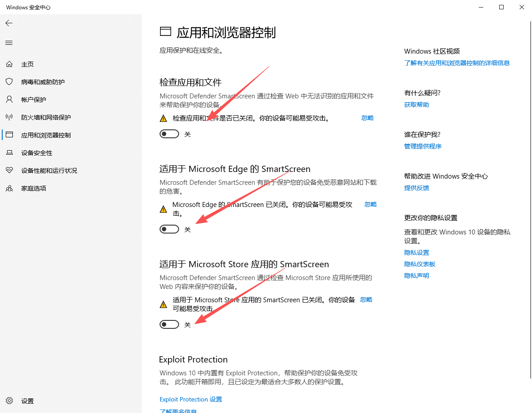Image resolution: width=532 pixels, height=413 pixels.
Task: Click the 获取帮助 link
Action: coord(417,105)
